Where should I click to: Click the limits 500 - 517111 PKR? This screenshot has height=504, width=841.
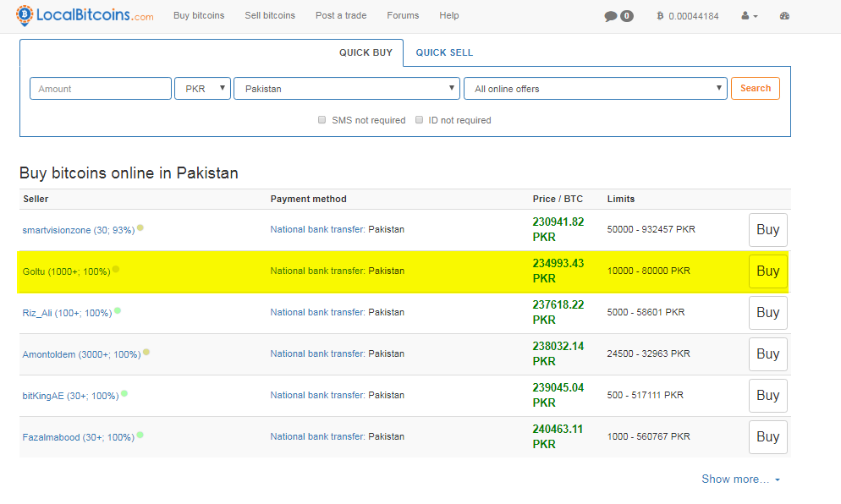point(646,395)
